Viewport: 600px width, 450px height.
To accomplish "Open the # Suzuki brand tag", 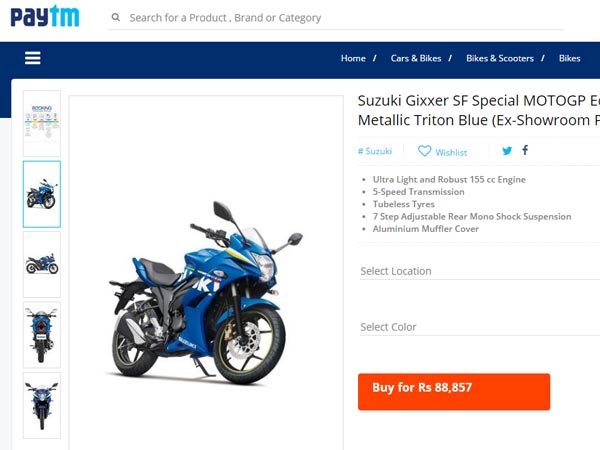I will (375, 151).
